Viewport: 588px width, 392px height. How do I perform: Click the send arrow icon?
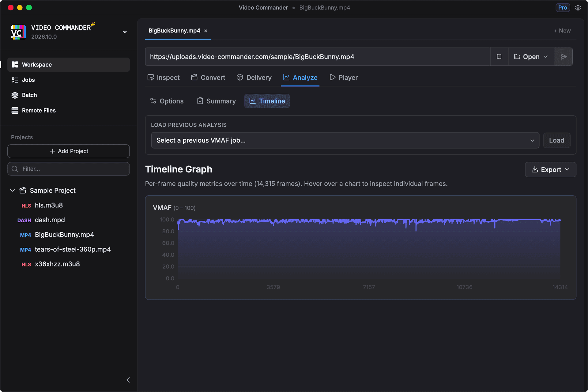(563, 57)
